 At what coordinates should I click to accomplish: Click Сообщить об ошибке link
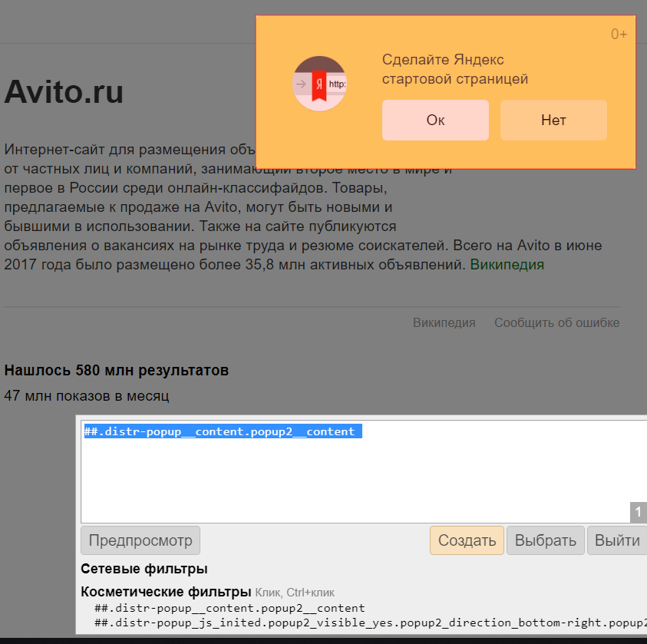556,322
